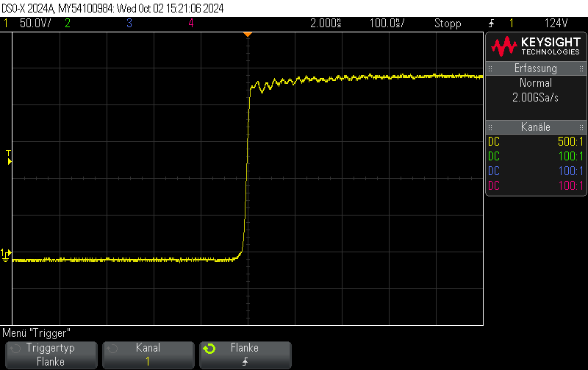Image resolution: width=588 pixels, height=370 pixels.
Task: Click the channel 1 ground level marker
Action: click(6, 255)
